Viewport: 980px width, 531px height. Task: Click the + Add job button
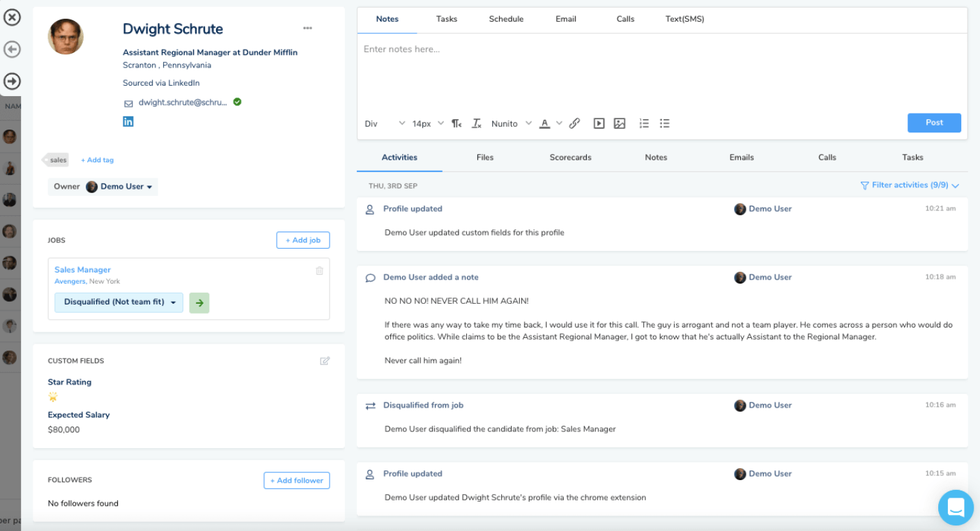[303, 240]
